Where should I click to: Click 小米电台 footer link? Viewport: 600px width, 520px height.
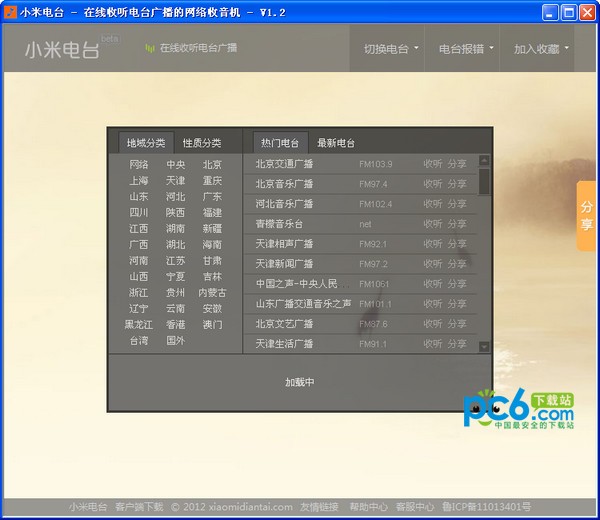pos(88,507)
